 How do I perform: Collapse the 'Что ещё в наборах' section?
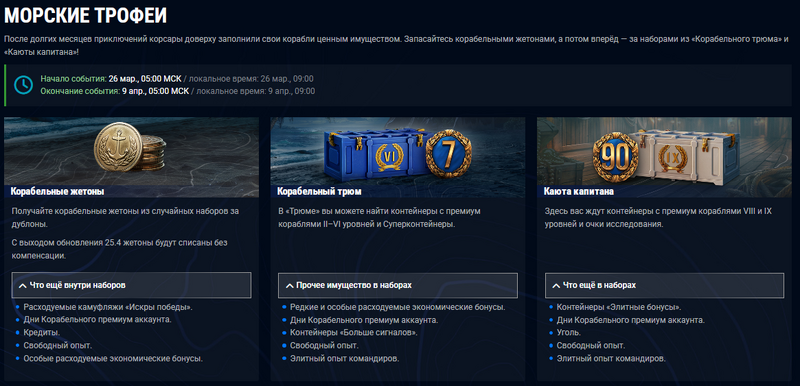(x=664, y=285)
